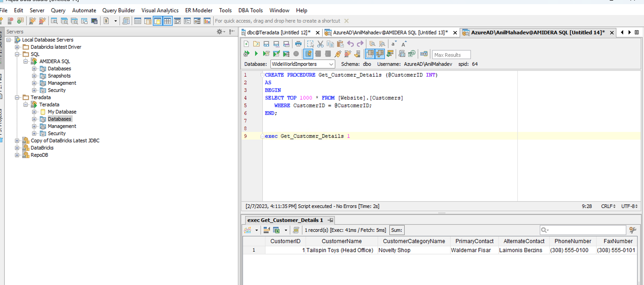Click the Execute green play icon

pos(256,54)
